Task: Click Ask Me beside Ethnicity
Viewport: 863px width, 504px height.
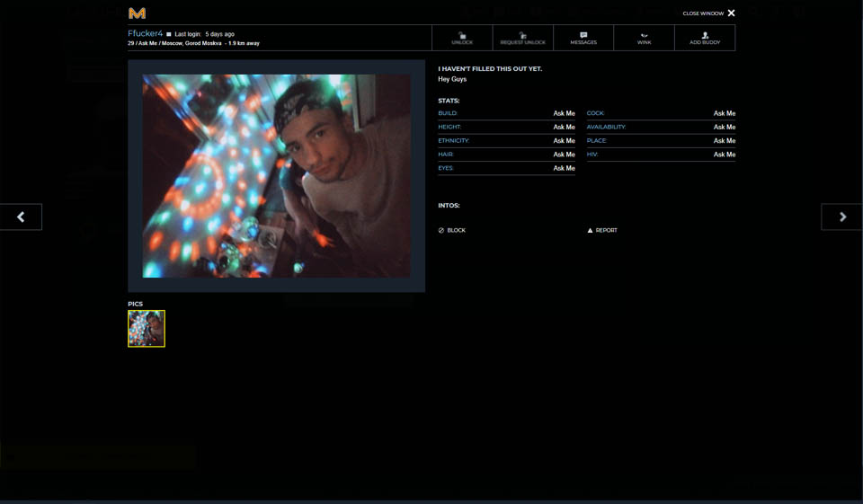Action: (564, 140)
